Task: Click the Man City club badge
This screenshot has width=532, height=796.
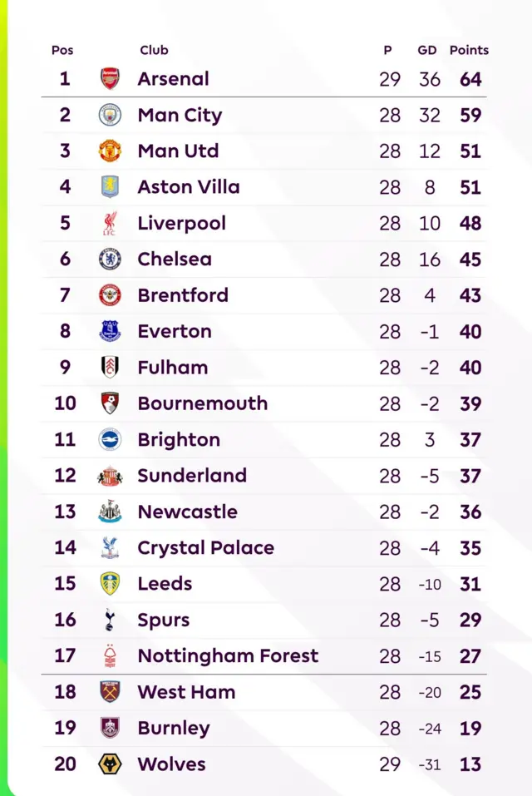Action: (110, 115)
